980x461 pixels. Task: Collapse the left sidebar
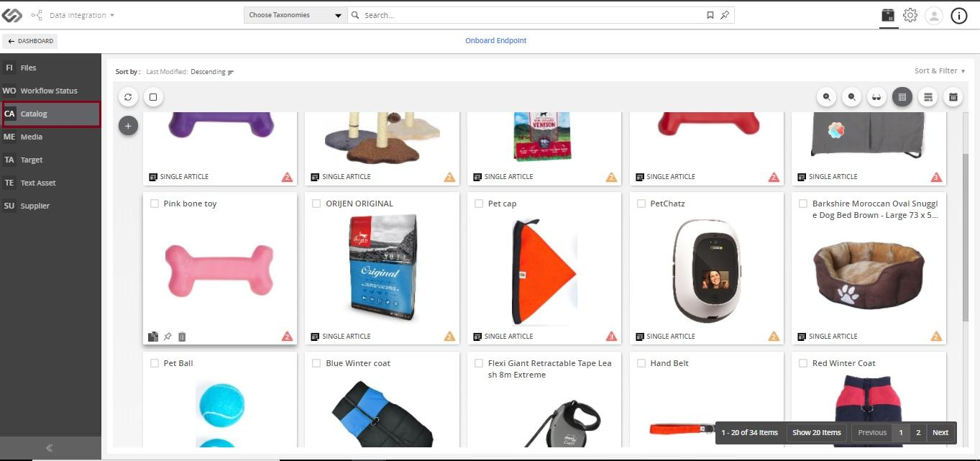[50, 448]
